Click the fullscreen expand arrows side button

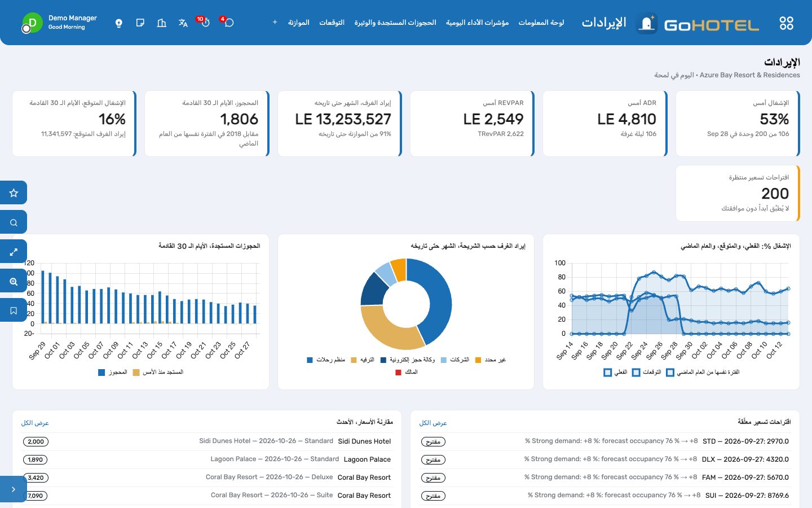(x=14, y=252)
